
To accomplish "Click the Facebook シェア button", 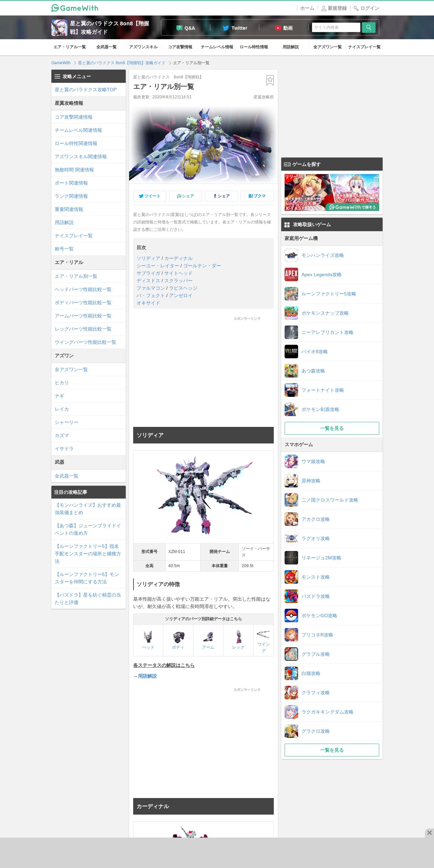I will [221, 196].
